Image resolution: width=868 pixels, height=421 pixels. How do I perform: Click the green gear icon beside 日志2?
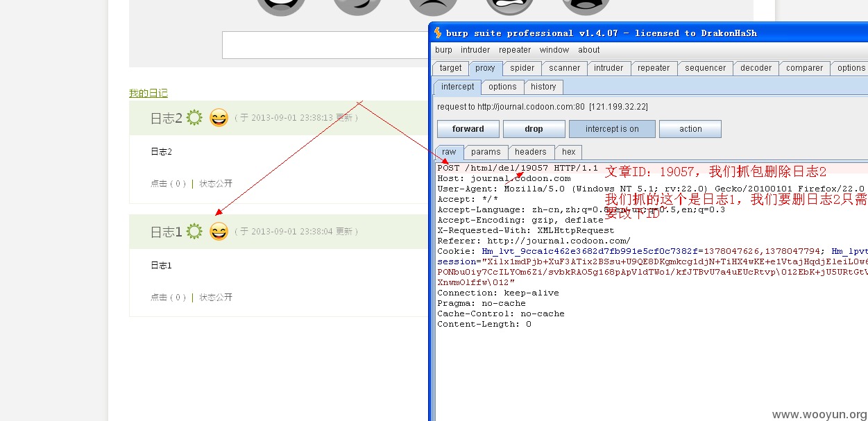click(x=194, y=118)
